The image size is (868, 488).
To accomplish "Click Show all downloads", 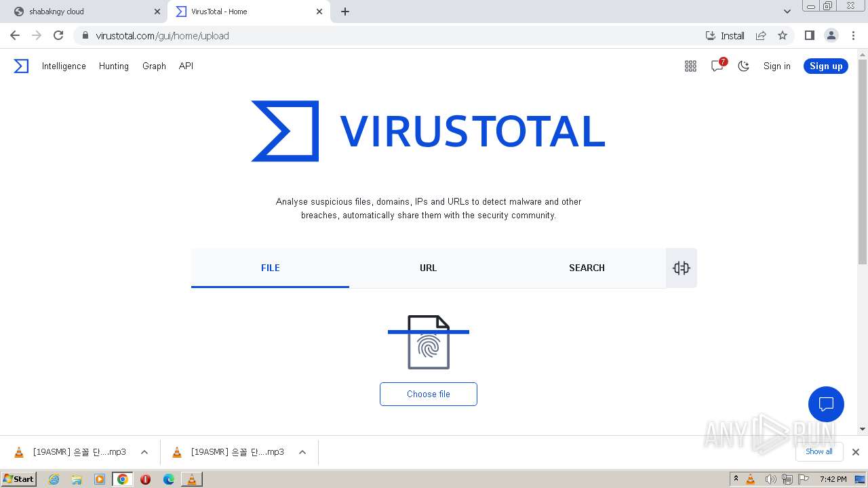I will (819, 451).
